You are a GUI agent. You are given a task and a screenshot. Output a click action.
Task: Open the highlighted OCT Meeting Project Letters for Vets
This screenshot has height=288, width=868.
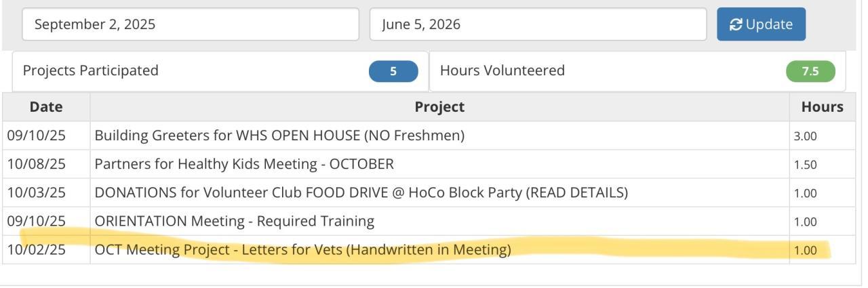click(302, 249)
